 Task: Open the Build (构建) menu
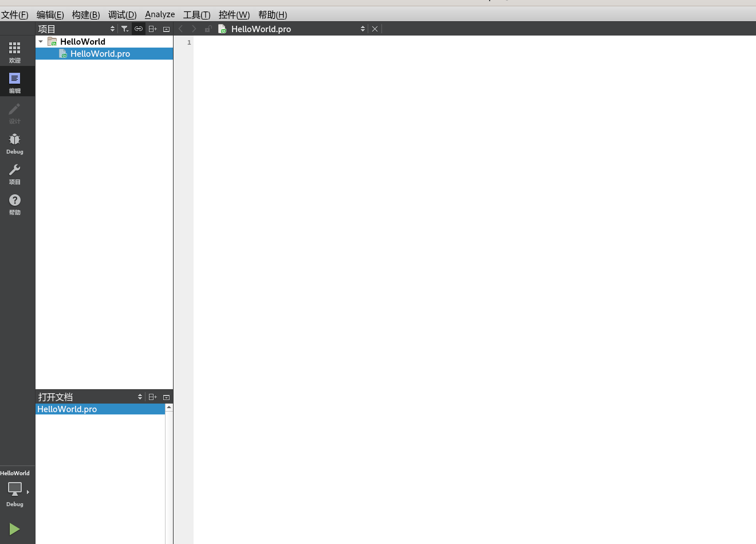pos(86,14)
